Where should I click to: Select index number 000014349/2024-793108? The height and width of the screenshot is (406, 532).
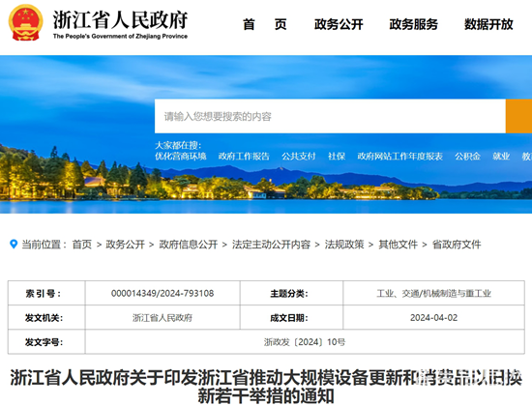point(163,293)
